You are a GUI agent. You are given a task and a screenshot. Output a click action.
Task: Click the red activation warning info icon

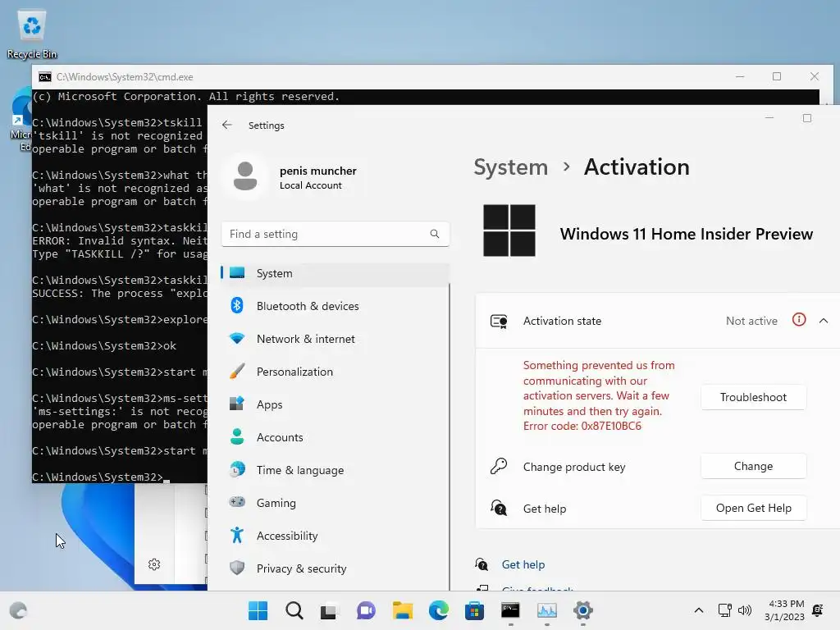click(799, 320)
